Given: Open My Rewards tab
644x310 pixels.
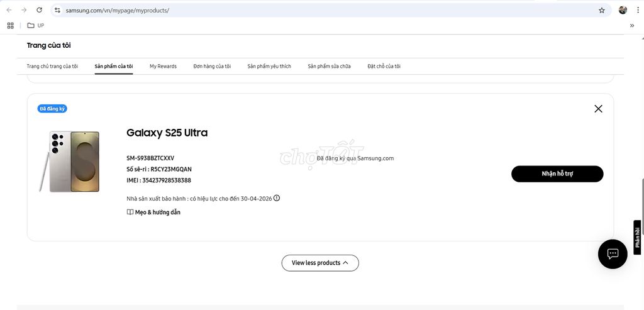Looking at the screenshot, I should point(163,66).
